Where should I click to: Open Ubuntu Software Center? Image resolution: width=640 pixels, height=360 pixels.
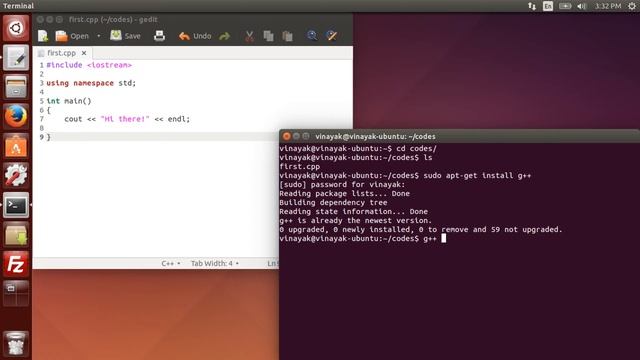pos(16,146)
